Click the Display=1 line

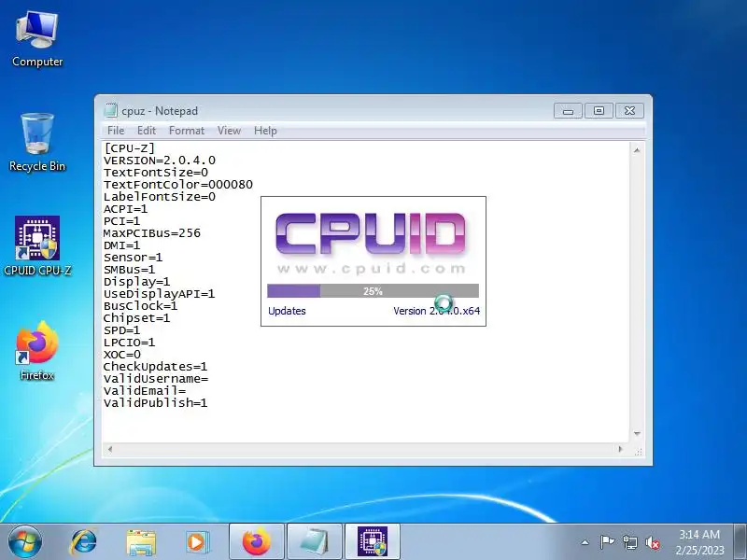pos(136,282)
